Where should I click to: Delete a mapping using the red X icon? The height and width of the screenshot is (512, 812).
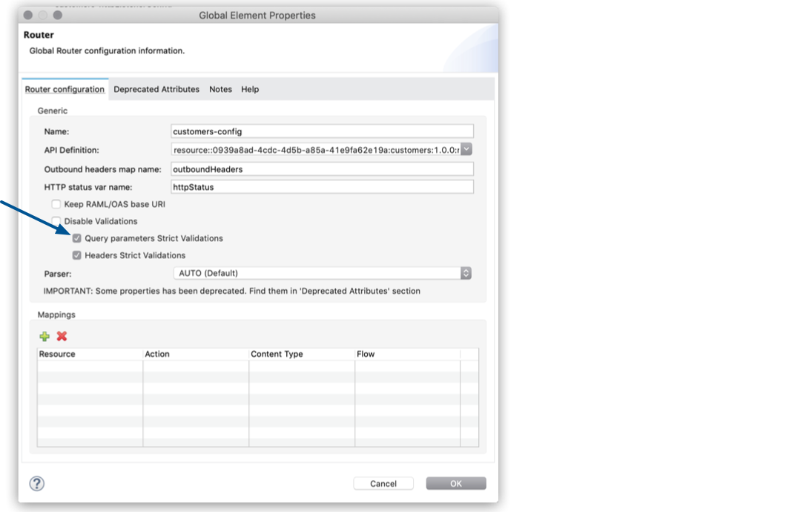coord(62,336)
